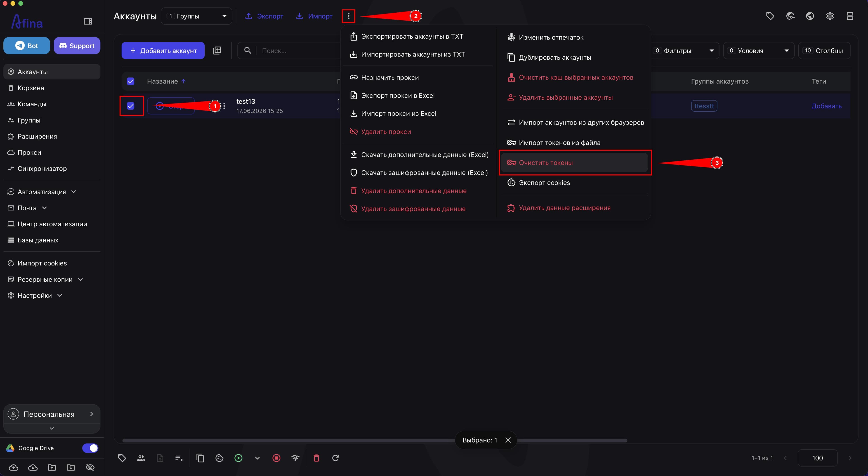Click the Добавить аккаунт button
Screen dimensions: 868x476
163,51
